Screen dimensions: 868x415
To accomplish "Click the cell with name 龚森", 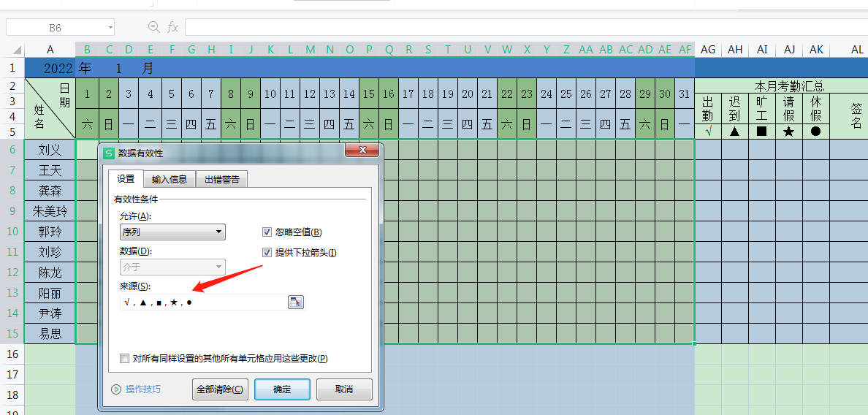I will click(50, 191).
